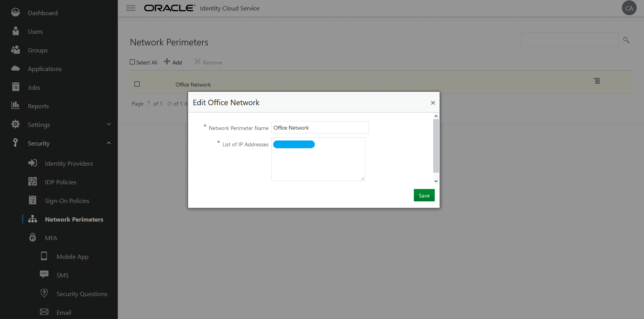Viewport: 644px width, 319px height.
Task: Click the search magnifier icon
Action: coord(626,40)
